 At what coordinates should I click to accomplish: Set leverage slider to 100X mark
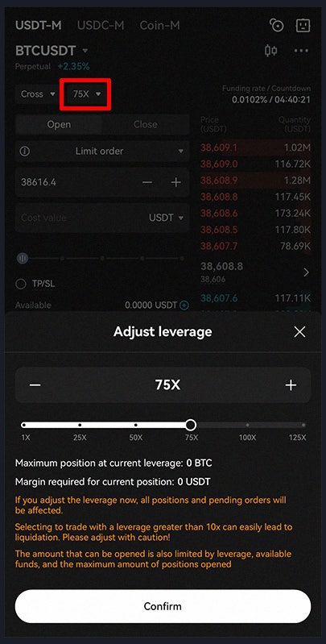(x=247, y=426)
